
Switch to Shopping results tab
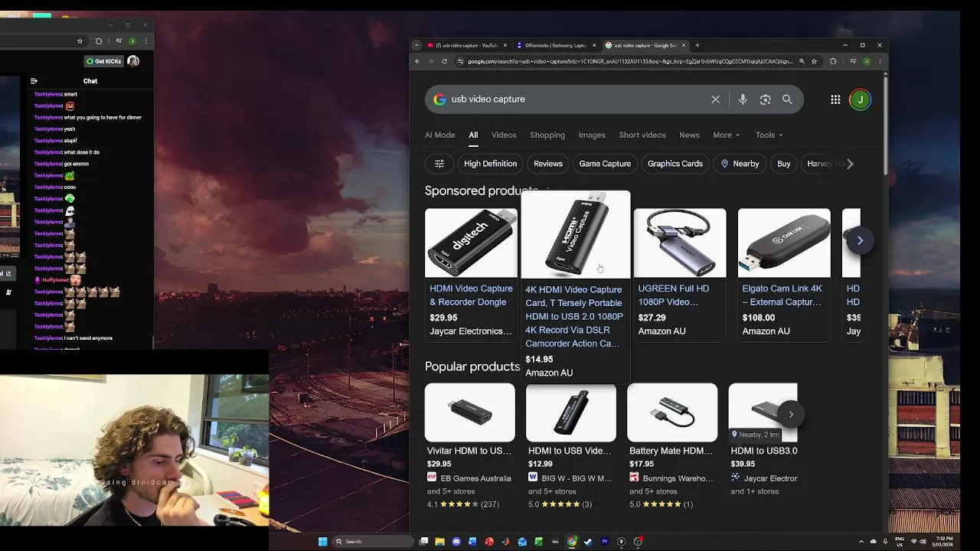point(547,135)
